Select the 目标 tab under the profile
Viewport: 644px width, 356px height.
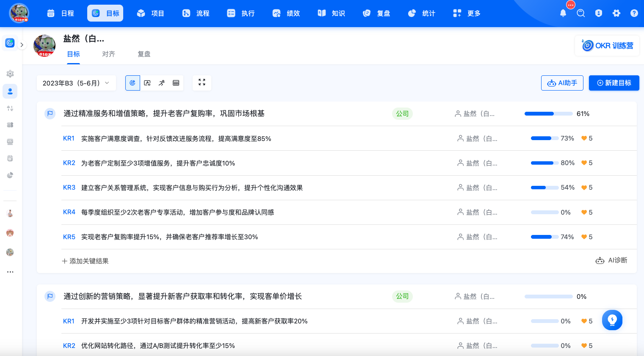tap(74, 54)
